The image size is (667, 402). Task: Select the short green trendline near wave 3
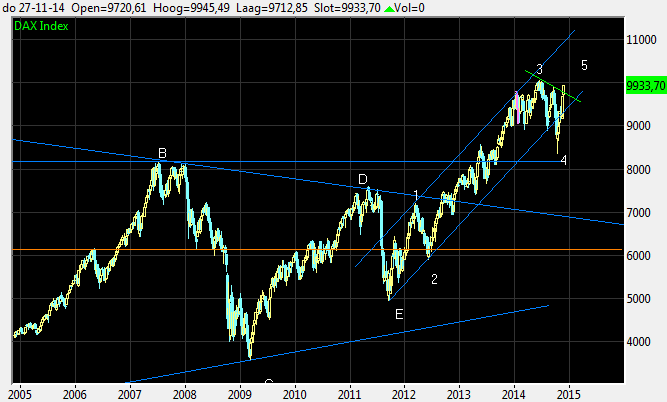coord(548,83)
